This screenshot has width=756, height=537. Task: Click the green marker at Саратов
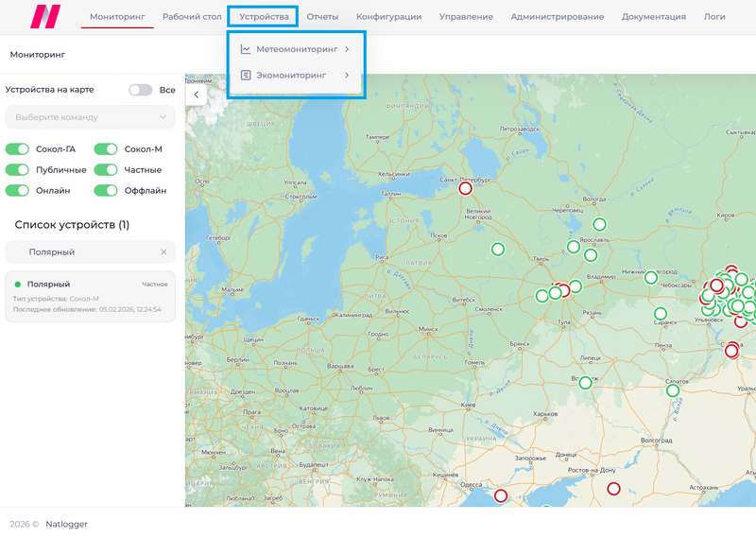click(673, 390)
